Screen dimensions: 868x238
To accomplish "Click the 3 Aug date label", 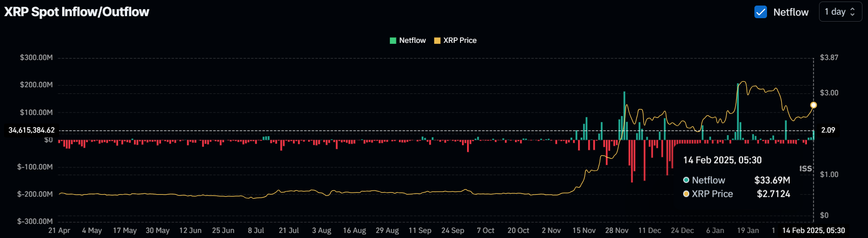I will click(322, 230).
